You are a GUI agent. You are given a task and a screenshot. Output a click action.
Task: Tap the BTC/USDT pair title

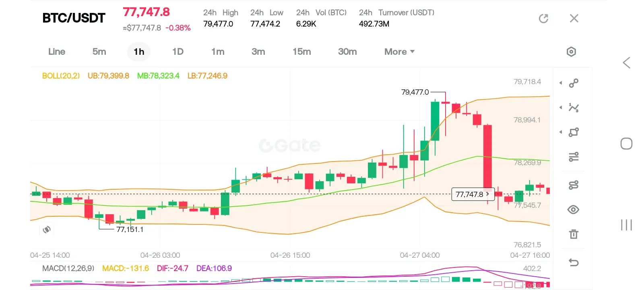(74, 18)
